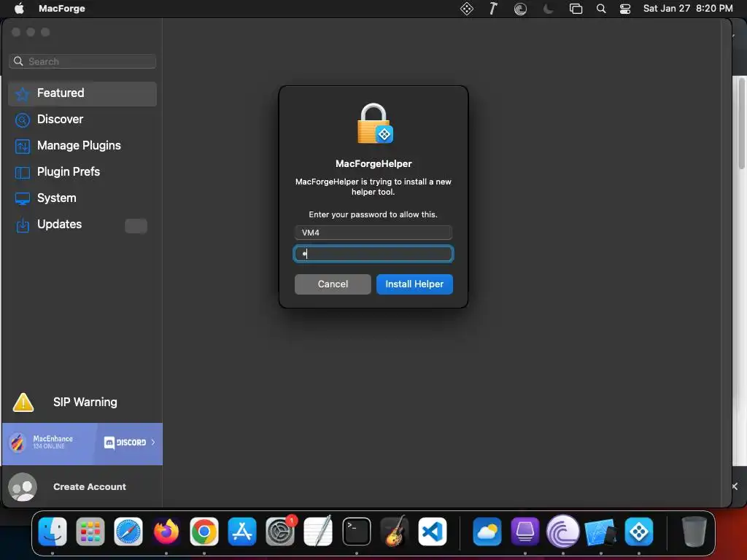
Task: Click the window stack menu bar icon
Action: [576, 9]
